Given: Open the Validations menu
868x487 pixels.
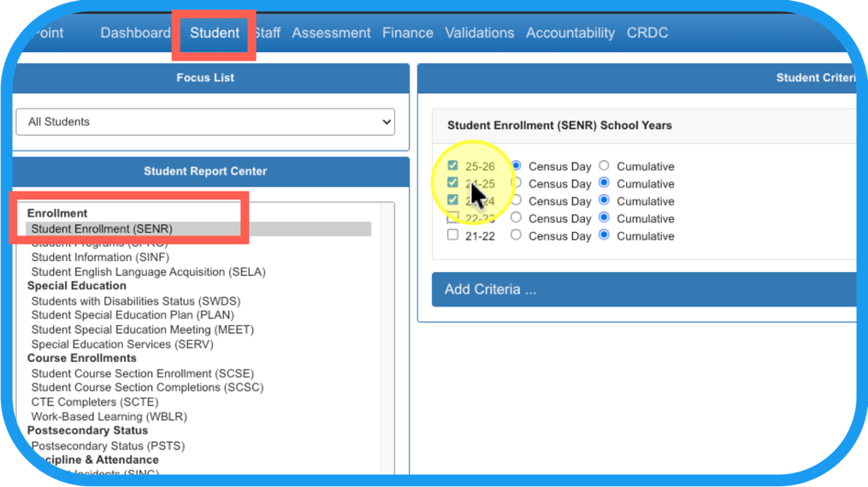Looking at the screenshot, I should (480, 33).
